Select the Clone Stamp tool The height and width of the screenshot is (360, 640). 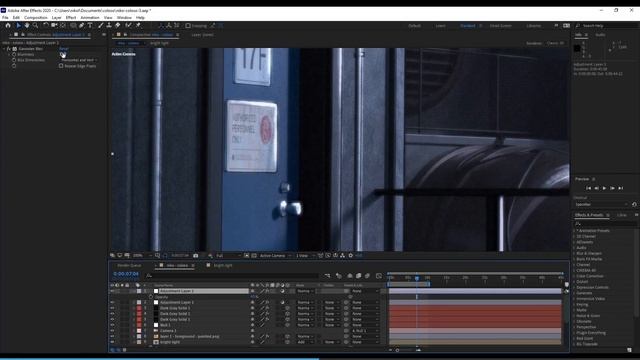[x=109, y=25]
